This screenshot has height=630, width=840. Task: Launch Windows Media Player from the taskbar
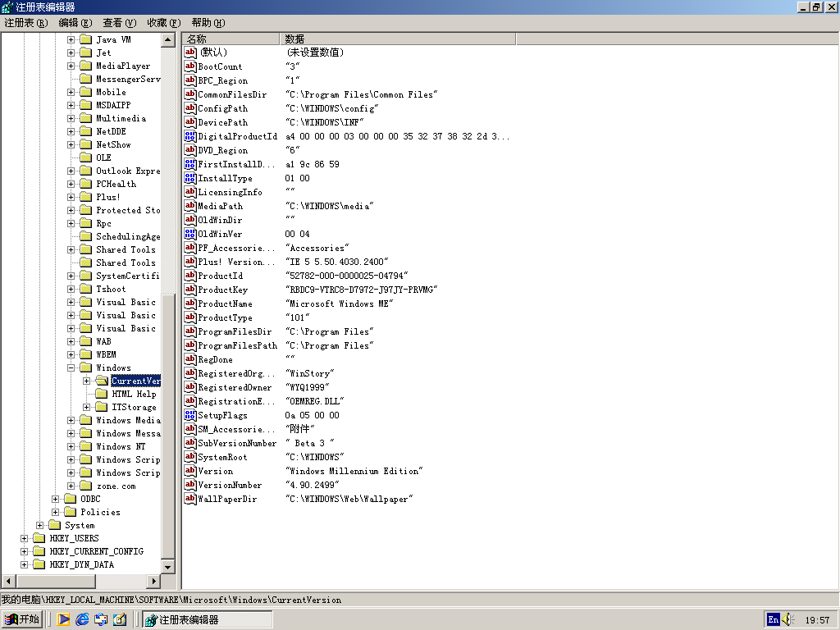point(64,620)
